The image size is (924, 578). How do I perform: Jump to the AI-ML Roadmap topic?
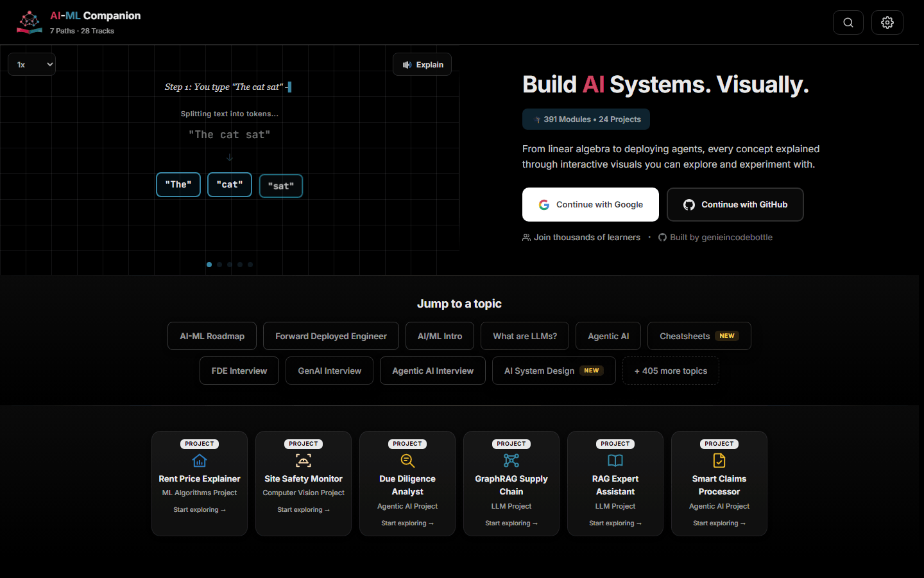coord(212,336)
